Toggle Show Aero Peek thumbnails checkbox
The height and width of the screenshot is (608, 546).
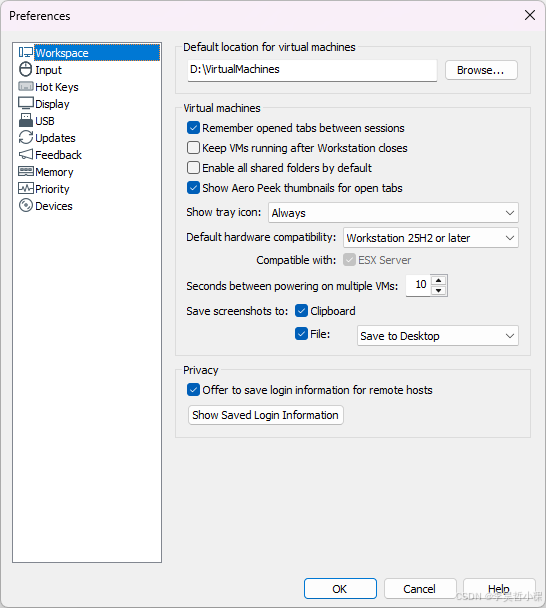click(x=193, y=188)
